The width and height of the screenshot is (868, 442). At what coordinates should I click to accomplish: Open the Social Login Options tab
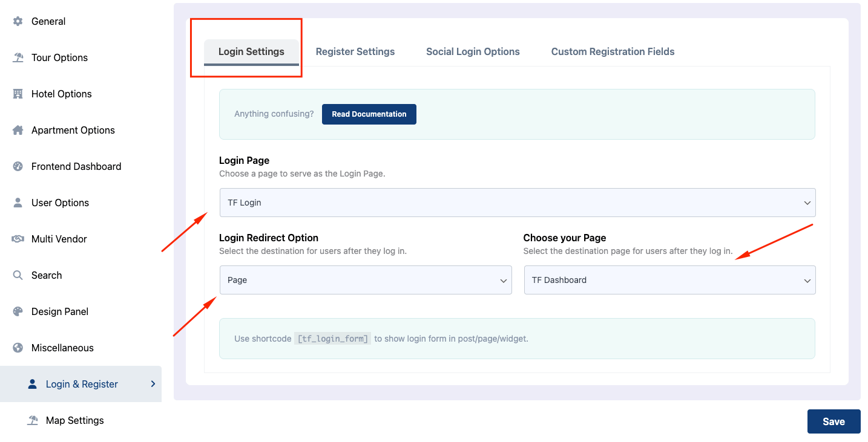(473, 51)
